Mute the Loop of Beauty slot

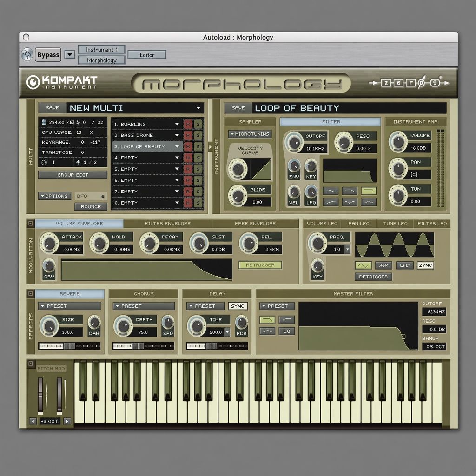tap(188, 146)
